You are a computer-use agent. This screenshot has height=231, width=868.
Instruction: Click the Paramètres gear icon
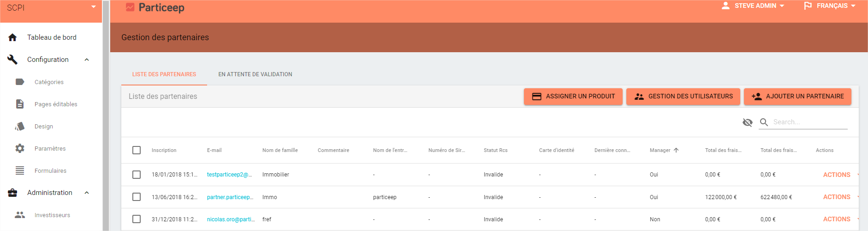pos(20,148)
